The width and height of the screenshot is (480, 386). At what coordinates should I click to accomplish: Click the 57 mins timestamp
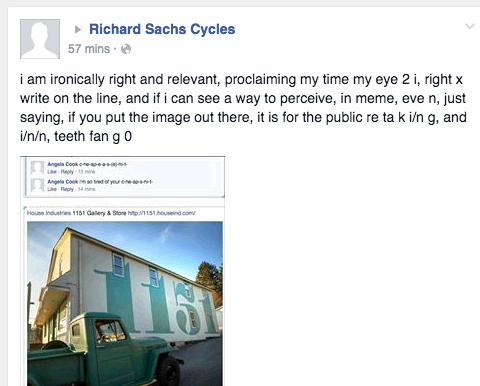coord(89,49)
